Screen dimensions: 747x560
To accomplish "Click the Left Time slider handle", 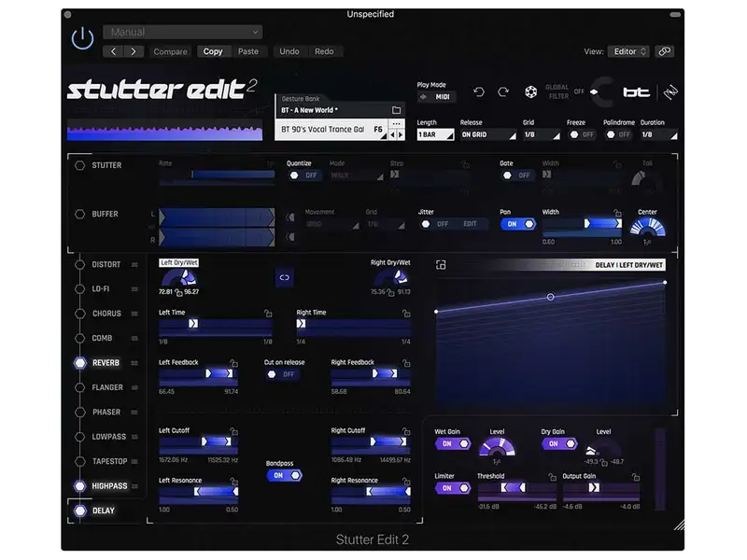I will 193,324.
